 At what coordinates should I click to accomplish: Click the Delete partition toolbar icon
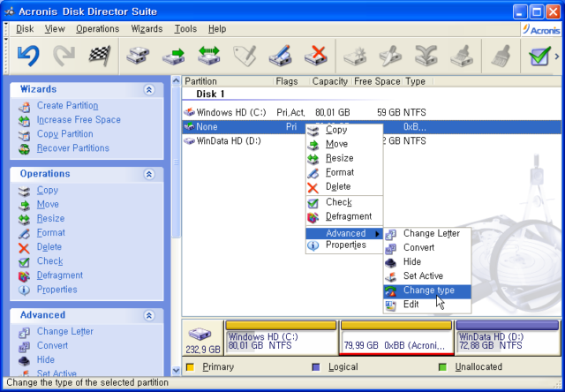coord(316,56)
